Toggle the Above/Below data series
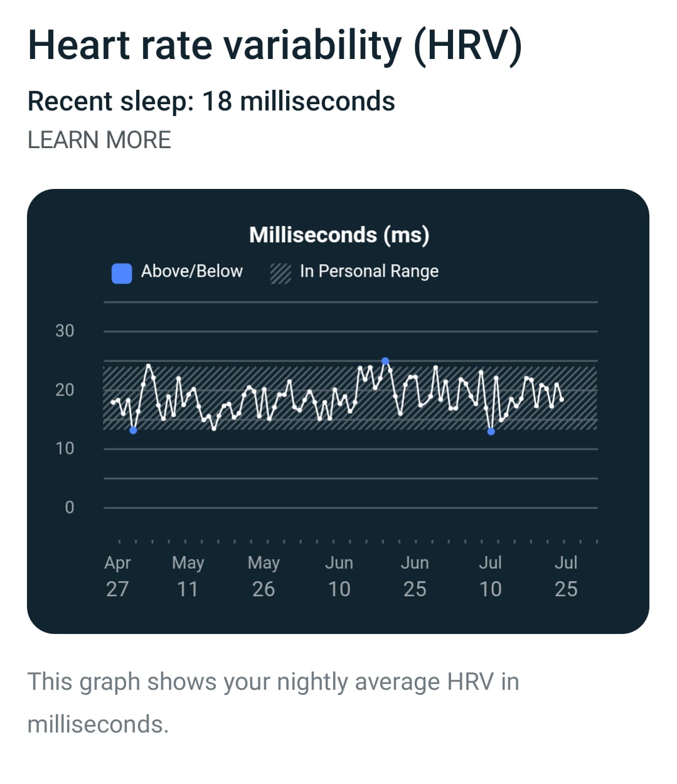The width and height of the screenshot is (677, 784). click(191, 272)
